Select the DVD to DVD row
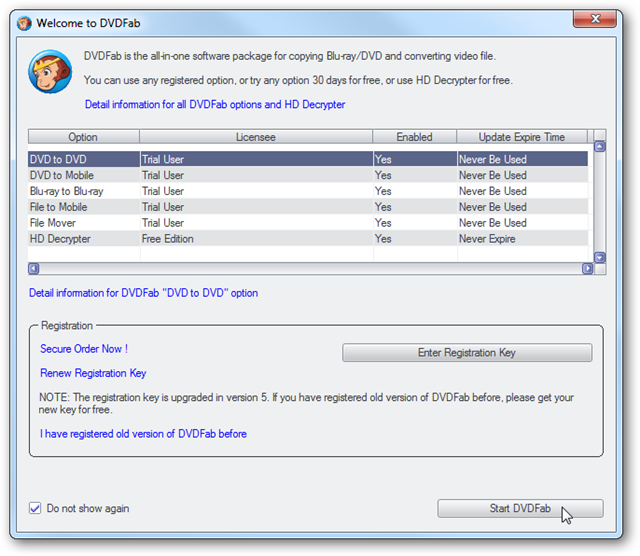The image size is (640, 556). pos(308,159)
